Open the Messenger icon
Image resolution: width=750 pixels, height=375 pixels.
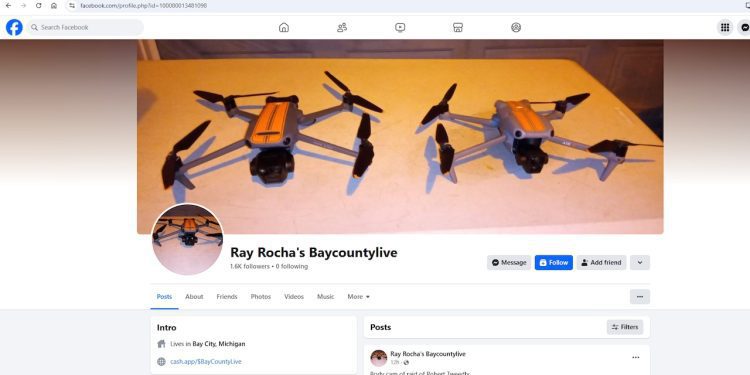[745, 27]
